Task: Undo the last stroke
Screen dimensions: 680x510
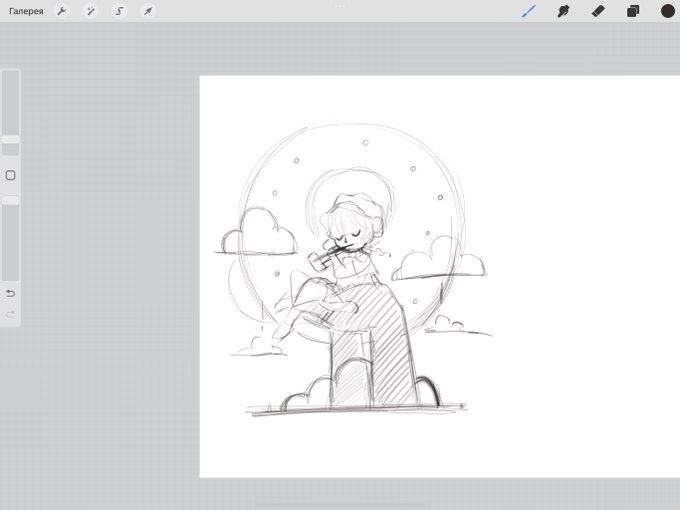Action: 10,294
